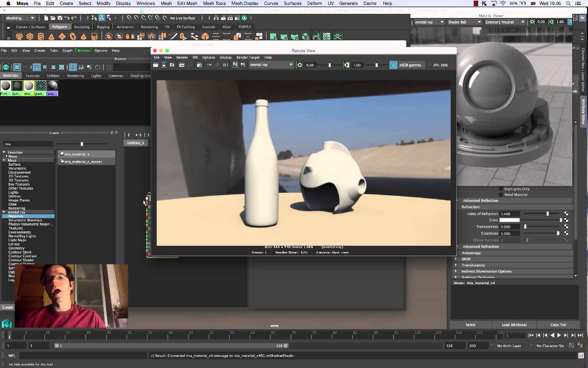
Task: Click the play forward button in timeline
Action: pos(559,335)
